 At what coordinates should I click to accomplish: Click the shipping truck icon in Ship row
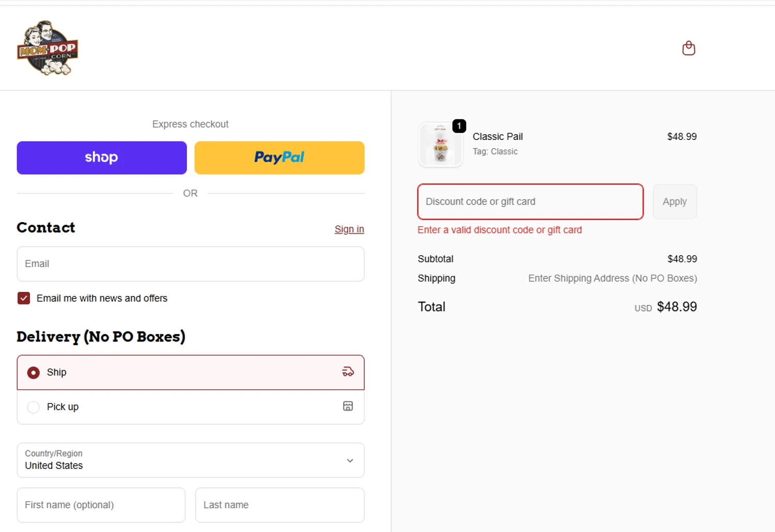click(x=348, y=372)
